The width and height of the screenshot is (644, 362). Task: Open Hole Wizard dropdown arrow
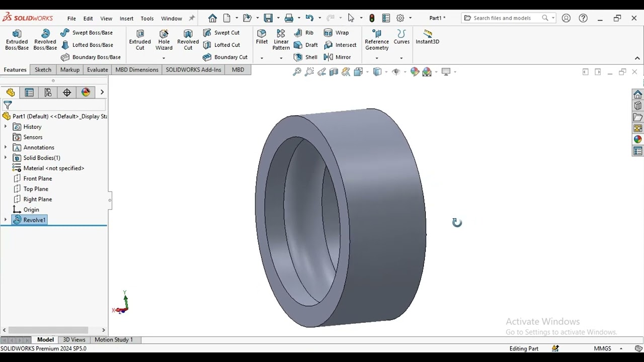click(164, 58)
